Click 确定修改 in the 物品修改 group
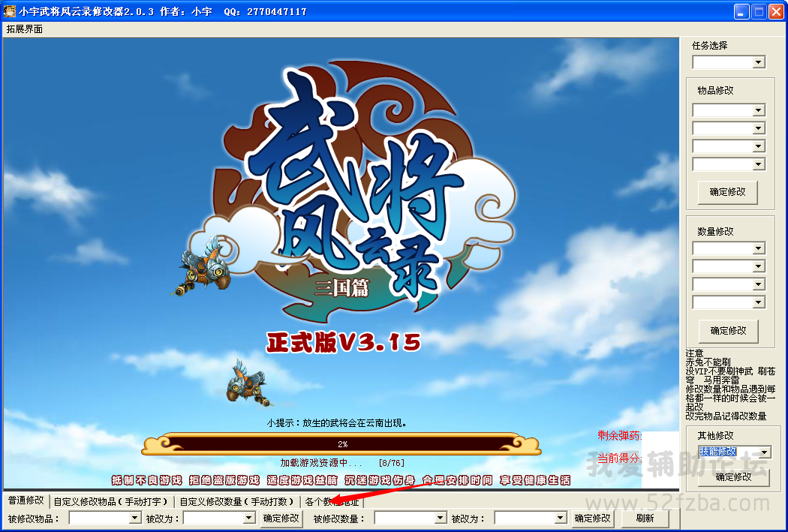 point(728,192)
